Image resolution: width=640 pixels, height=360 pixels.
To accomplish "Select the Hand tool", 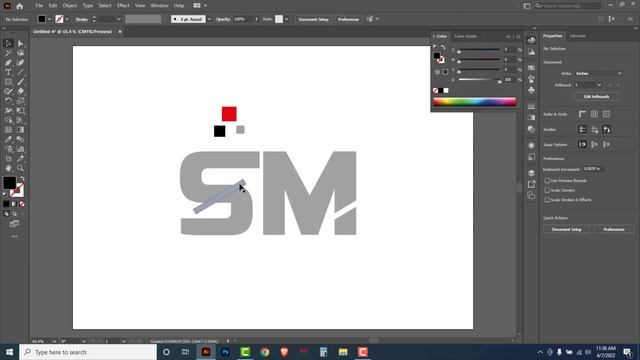I will click(x=8, y=168).
